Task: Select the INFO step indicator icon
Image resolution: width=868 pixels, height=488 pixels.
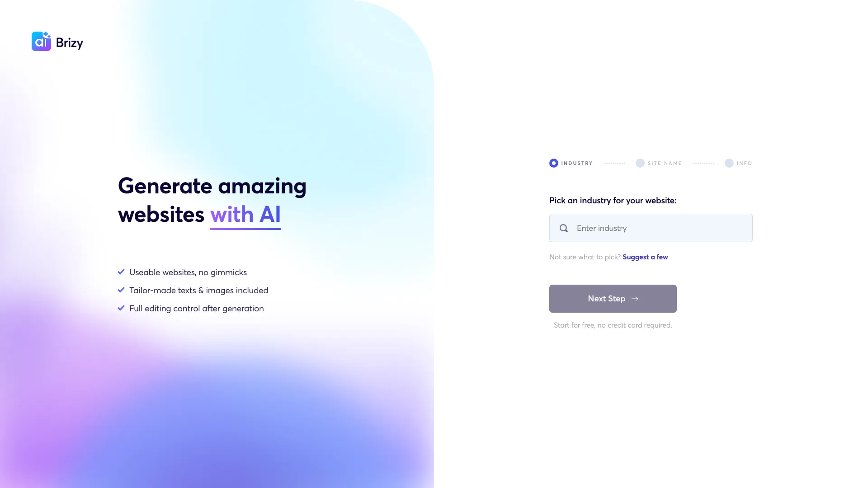Action: tap(729, 163)
